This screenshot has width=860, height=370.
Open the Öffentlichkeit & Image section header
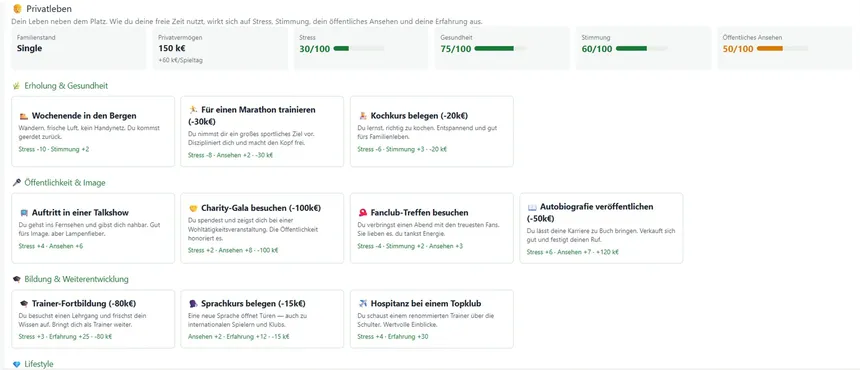[x=59, y=183]
